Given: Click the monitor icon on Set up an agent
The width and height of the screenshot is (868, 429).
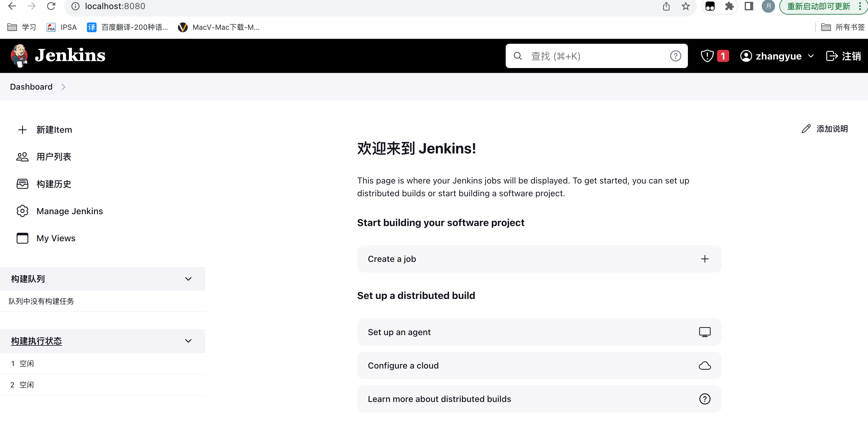Looking at the screenshot, I should 705,332.
